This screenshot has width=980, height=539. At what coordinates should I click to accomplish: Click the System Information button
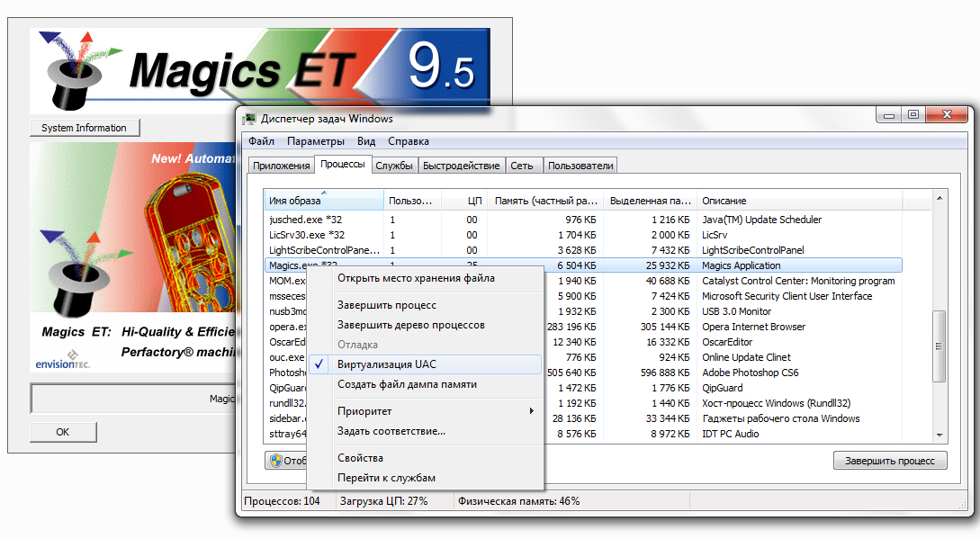[85, 128]
